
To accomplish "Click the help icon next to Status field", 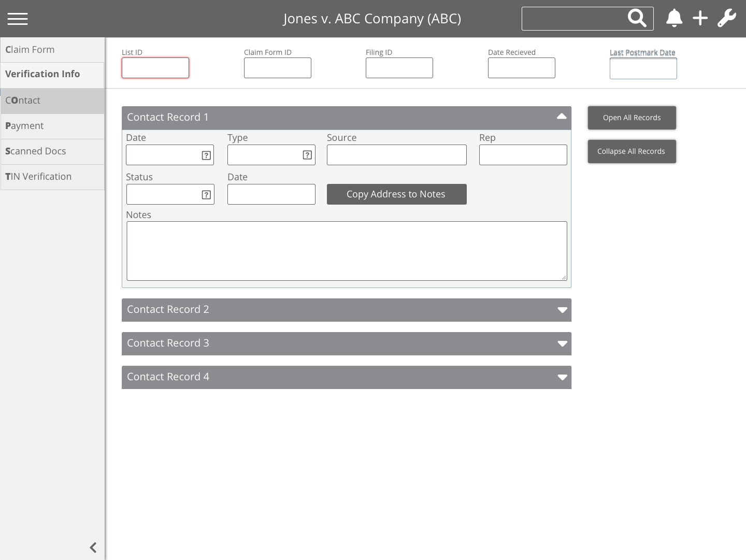I will click(x=206, y=194).
